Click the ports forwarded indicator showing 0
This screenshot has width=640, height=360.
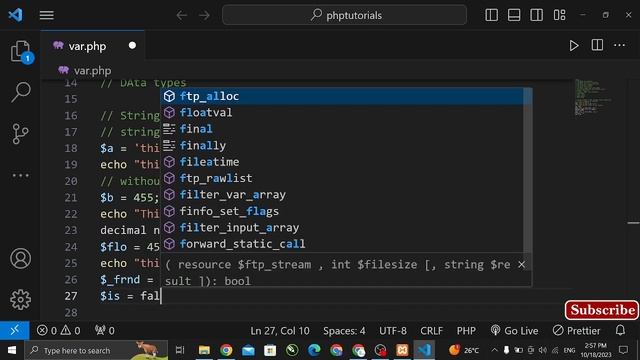[104, 330]
